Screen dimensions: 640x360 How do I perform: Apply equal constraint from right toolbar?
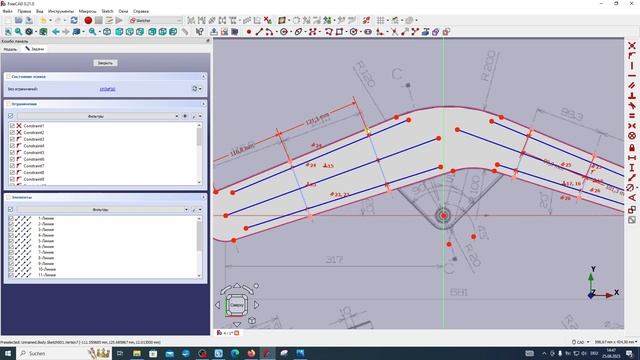click(x=632, y=116)
